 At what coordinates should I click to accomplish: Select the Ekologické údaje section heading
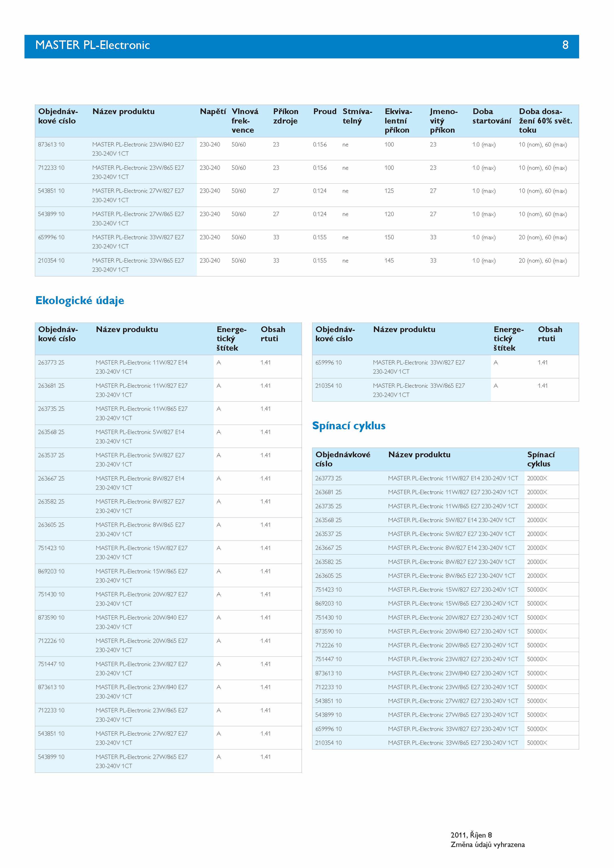79,300
